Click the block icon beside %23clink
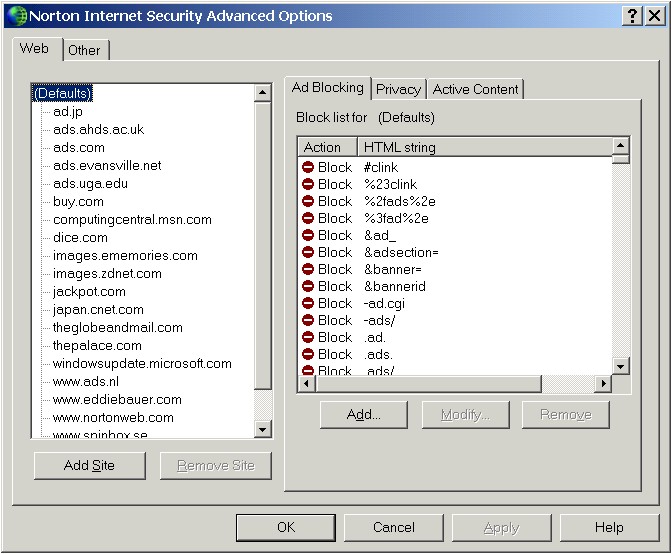671x554 pixels. [308, 184]
